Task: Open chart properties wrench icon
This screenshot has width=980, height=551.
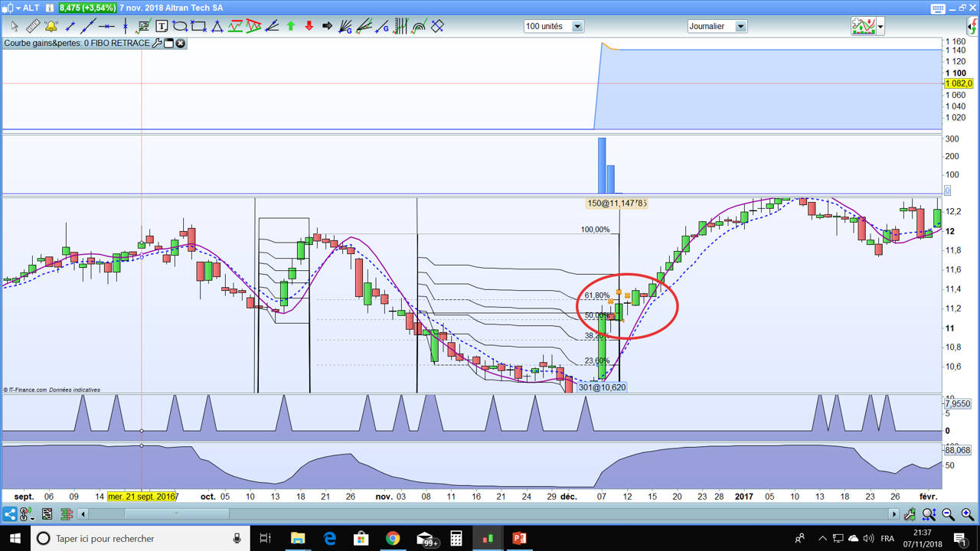Action: pyautogui.click(x=910, y=514)
